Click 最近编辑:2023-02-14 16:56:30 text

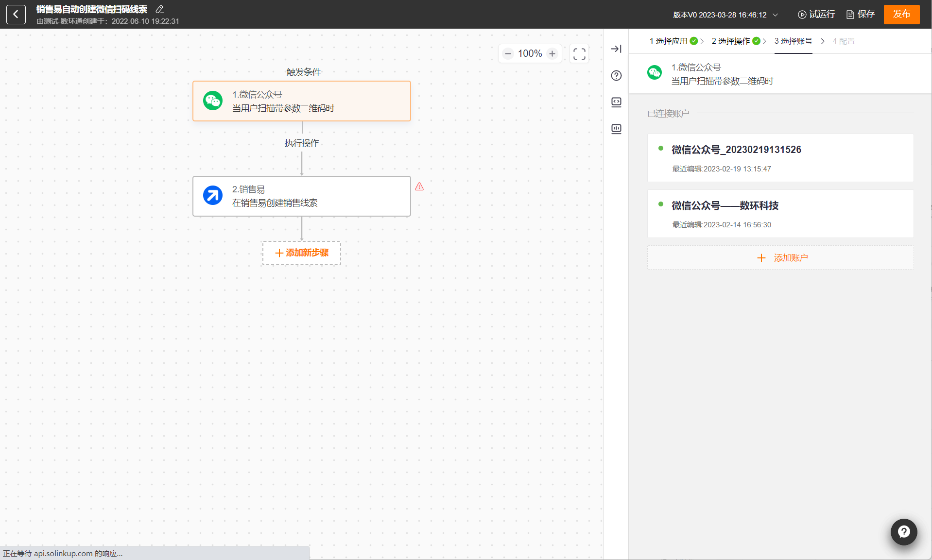coord(722,225)
